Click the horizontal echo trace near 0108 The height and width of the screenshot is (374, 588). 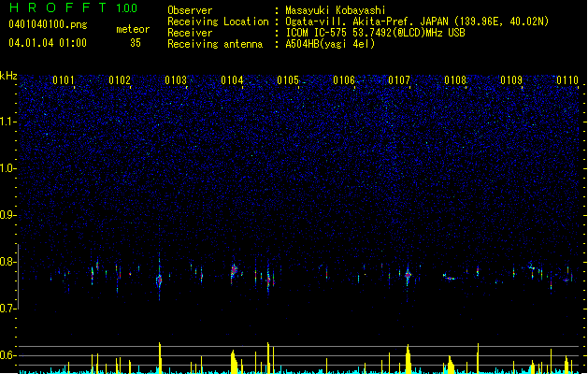tap(449, 277)
